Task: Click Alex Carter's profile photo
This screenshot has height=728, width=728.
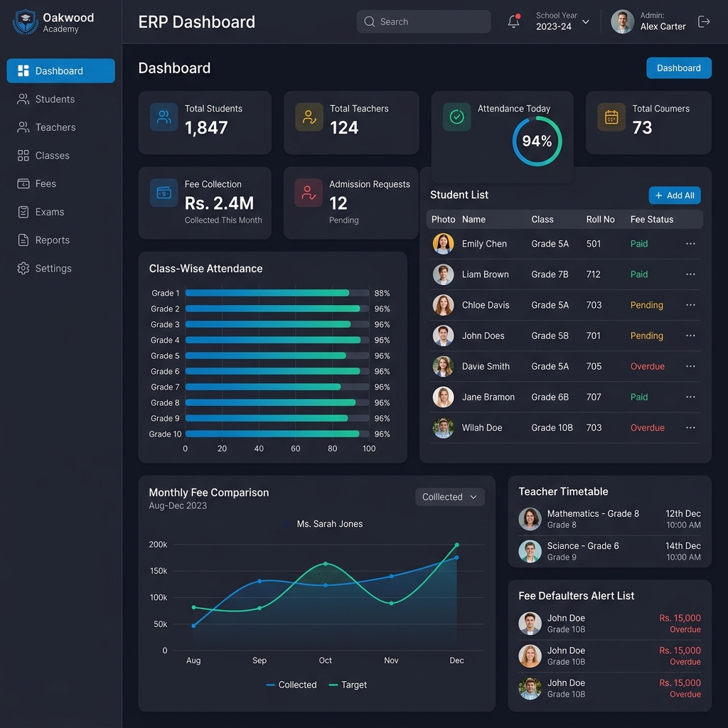Action: coord(623,22)
